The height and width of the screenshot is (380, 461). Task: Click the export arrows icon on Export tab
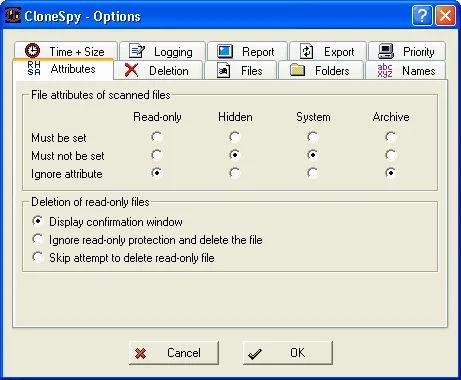306,51
